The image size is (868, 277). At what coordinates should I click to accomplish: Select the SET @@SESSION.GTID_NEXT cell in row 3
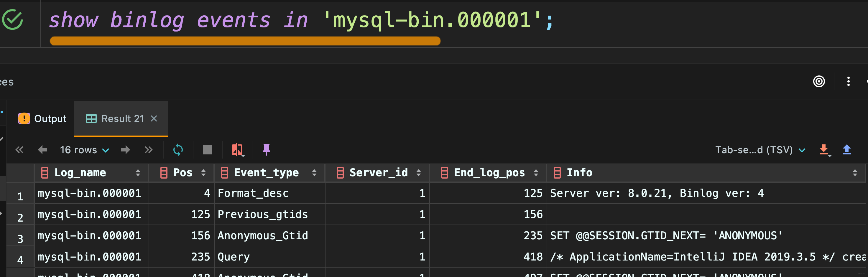706,235
